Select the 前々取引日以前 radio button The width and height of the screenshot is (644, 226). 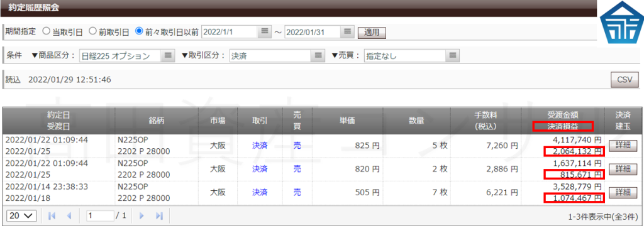point(139,31)
